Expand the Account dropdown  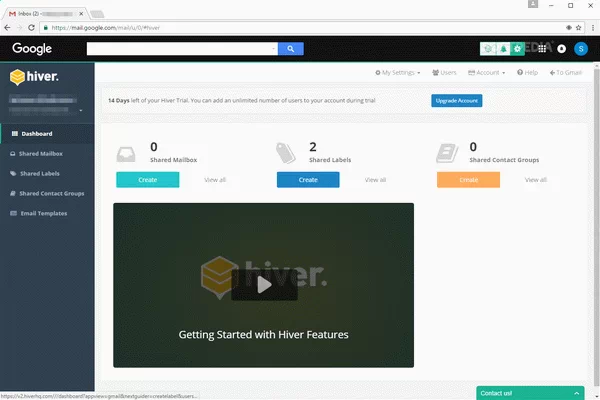490,73
